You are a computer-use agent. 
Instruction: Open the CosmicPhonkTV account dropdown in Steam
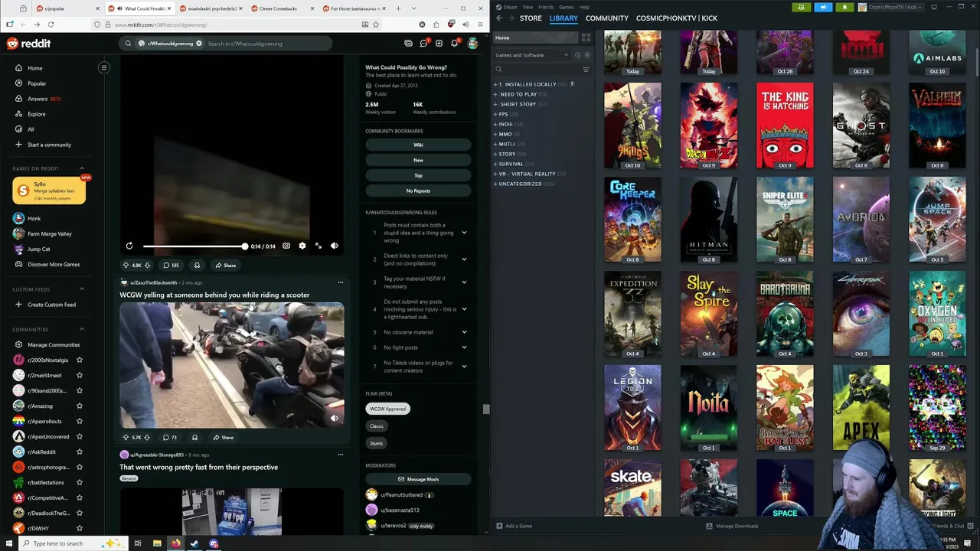(890, 7)
